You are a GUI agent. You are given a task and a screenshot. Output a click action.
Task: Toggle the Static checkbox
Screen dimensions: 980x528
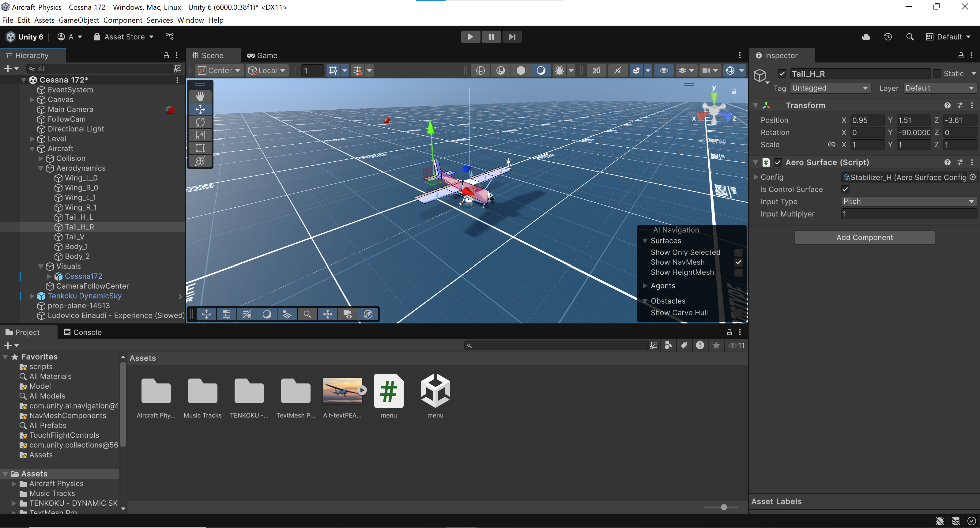(937, 74)
